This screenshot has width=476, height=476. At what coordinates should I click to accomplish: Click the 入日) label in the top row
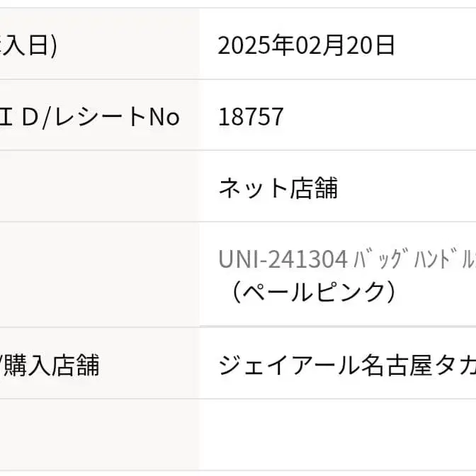coord(32,45)
